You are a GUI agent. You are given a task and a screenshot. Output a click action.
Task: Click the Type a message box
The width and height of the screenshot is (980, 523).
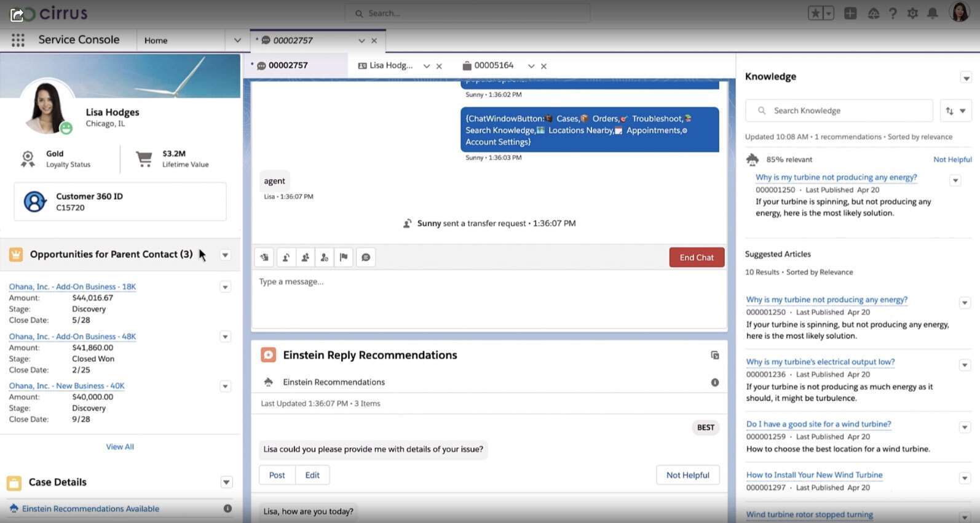point(489,298)
